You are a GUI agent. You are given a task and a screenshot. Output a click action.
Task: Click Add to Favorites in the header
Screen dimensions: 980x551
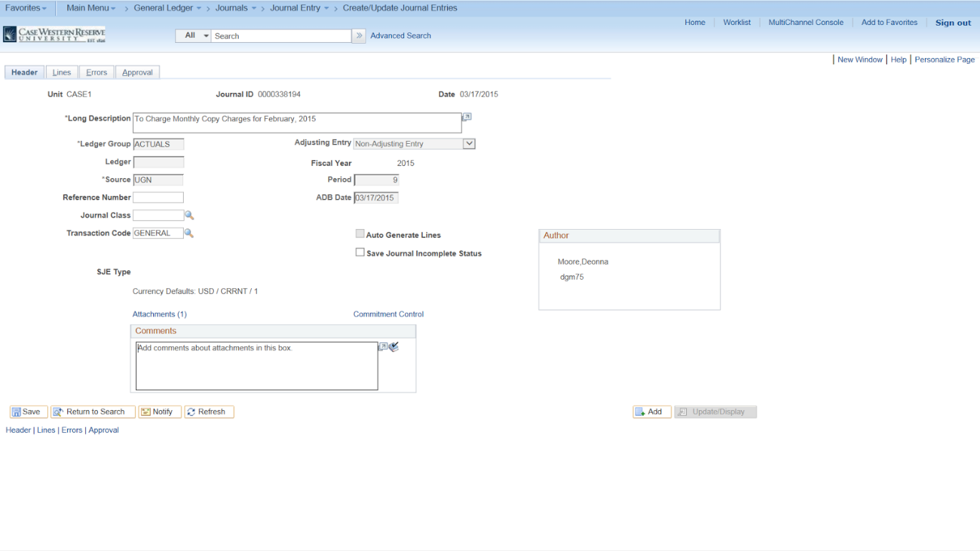coord(889,22)
